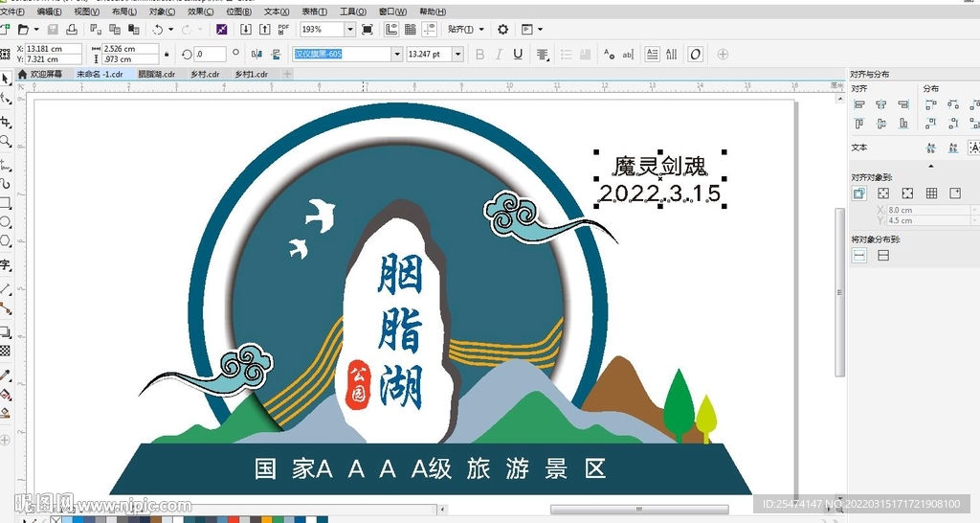Click the Align Bottom icon in the docker
The height and width of the screenshot is (523, 980).
903,124
